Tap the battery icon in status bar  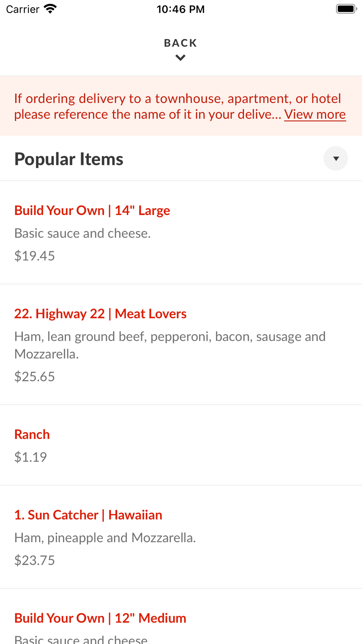click(346, 9)
